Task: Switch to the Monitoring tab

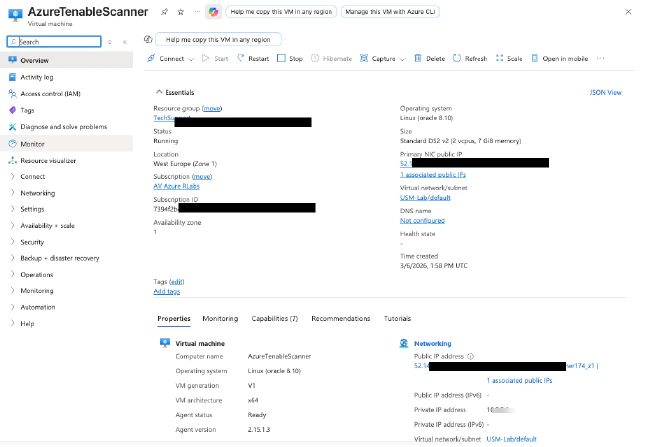Action: click(x=220, y=319)
